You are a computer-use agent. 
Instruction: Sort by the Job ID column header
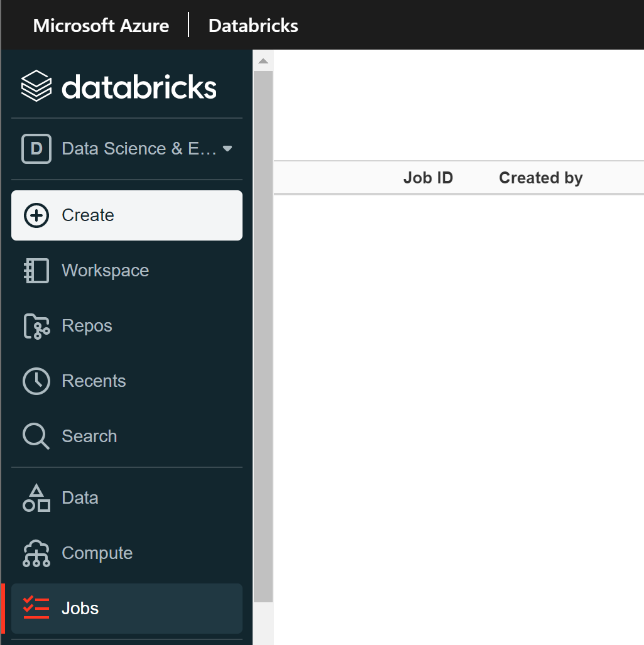pyautogui.click(x=428, y=178)
